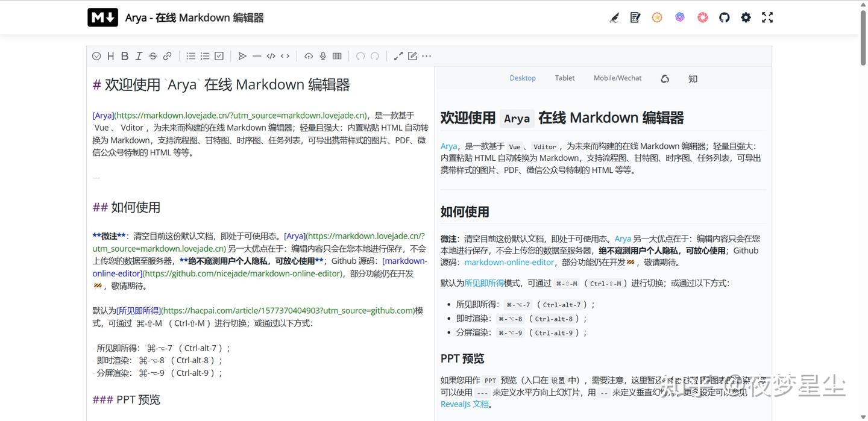Refresh the preview with the reload icon
The height and width of the screenshot is (421, 868).
(665, 78)
